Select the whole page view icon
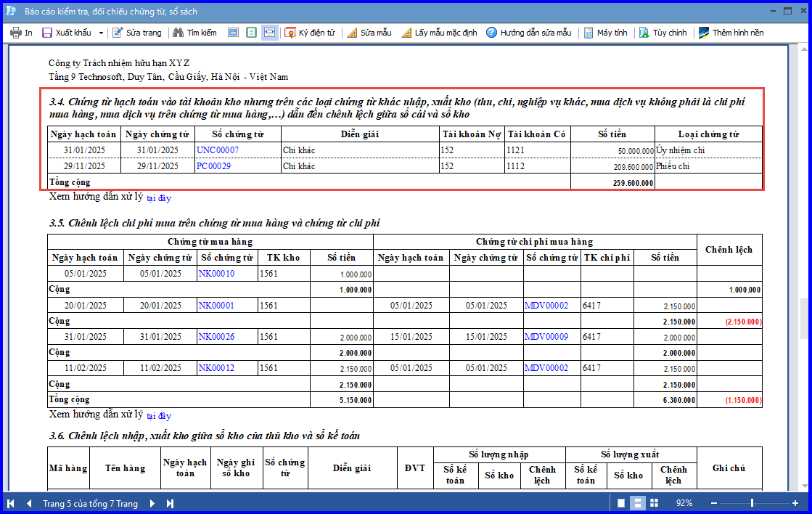This screenshot has height=514, width=812. [251, 33]
